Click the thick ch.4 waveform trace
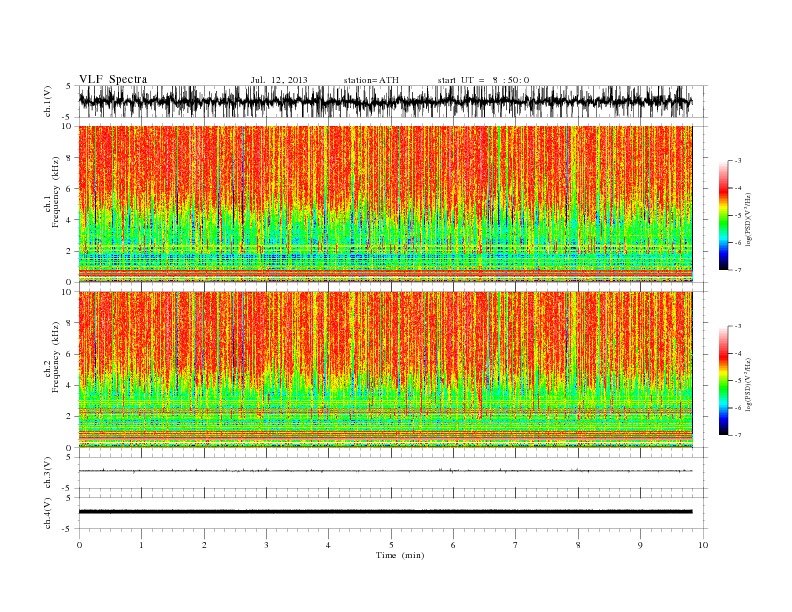 point(385,512)
